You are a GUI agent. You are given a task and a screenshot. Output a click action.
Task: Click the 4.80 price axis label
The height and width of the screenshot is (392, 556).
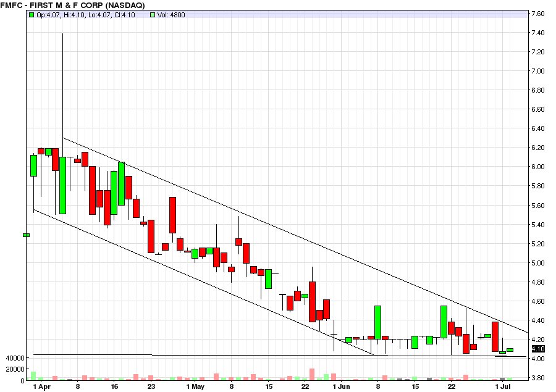pyautogui.click(x=538, y=282)
